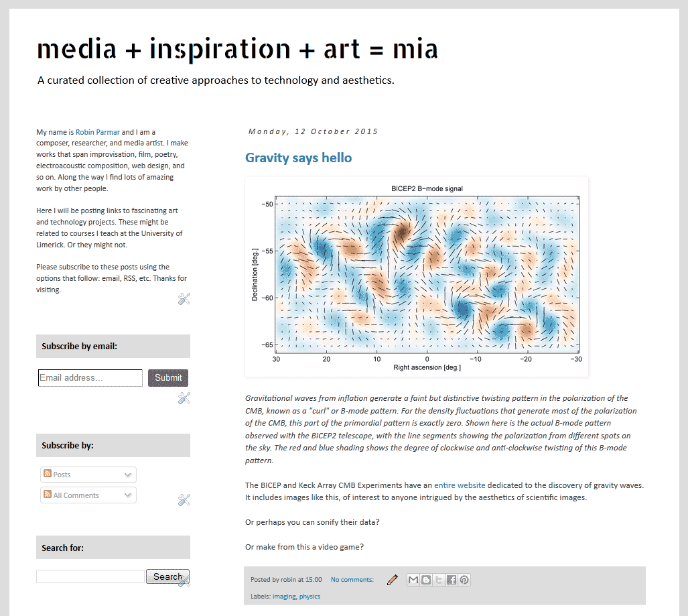Click the Search button
Image resolution: width=688 pixels, height=616 pixels.
pos(167,576)
